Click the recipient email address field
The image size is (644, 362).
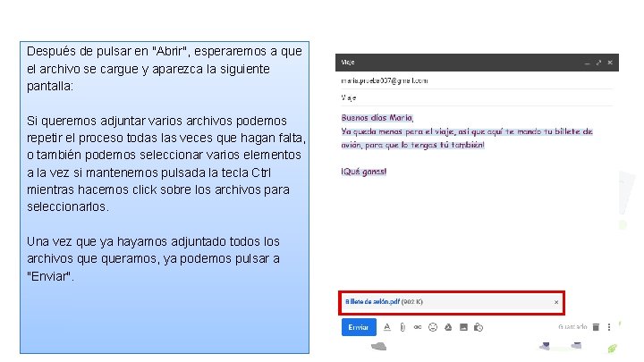point(477,80)
